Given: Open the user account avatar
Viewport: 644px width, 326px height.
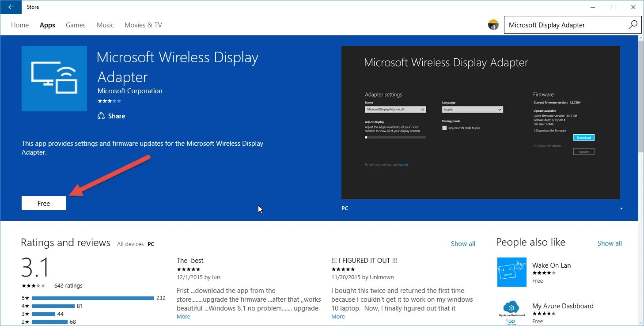Looking at the screenshot, I should click(493, 25).
